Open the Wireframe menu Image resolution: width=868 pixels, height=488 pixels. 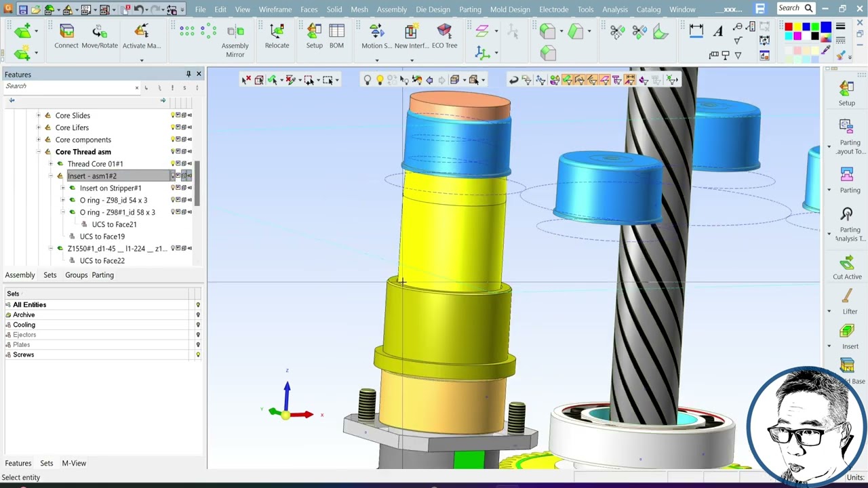(275, 9)
